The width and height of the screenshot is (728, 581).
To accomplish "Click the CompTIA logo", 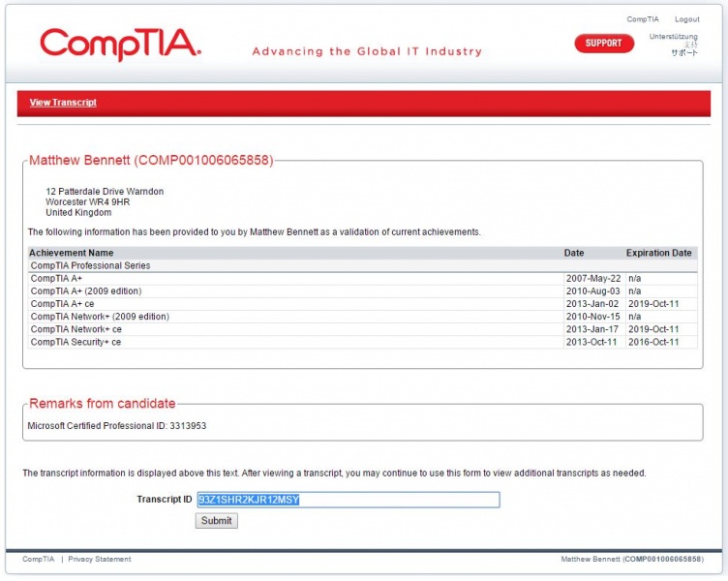I will (121, 45).
